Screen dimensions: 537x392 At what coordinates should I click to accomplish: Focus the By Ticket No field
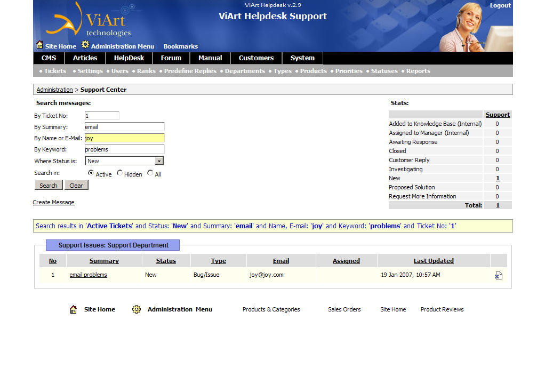(x=102, y=116)
